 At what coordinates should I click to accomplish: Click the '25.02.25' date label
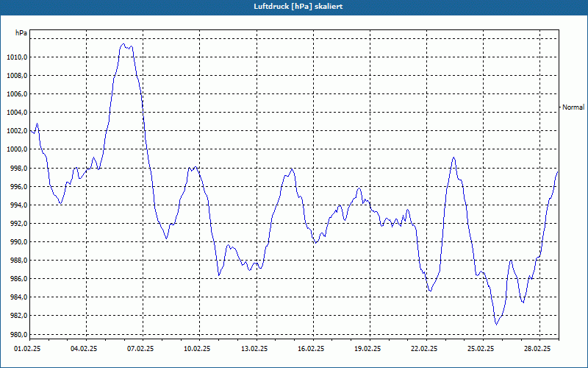pyautogui.click(x=481, y=348)
